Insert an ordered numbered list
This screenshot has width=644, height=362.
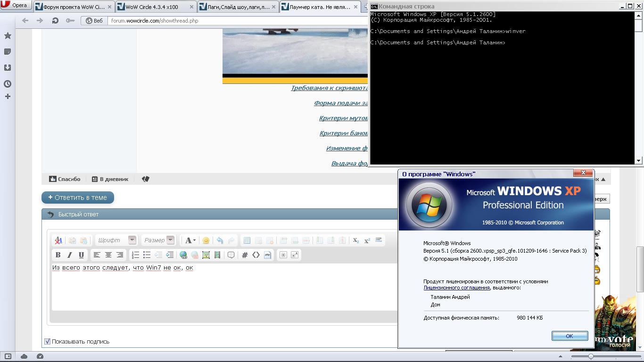tap(135, 255)
